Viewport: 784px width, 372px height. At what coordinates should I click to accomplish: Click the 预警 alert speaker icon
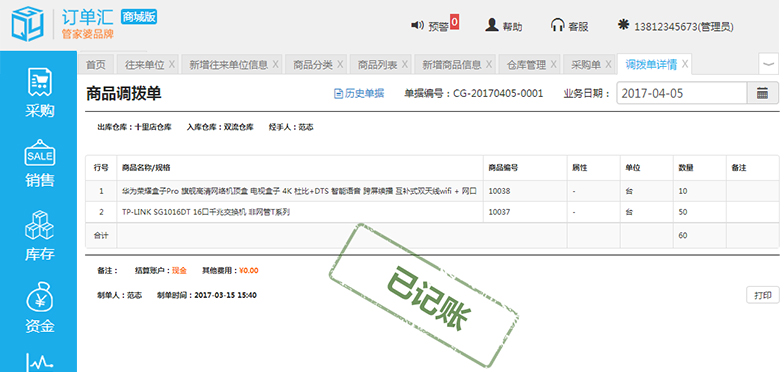[418, 25]
